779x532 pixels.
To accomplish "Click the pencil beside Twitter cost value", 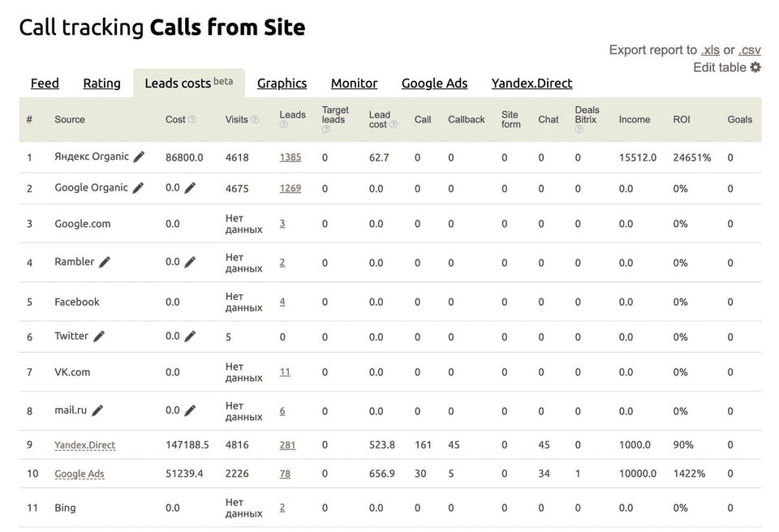I will pos(190,337).
